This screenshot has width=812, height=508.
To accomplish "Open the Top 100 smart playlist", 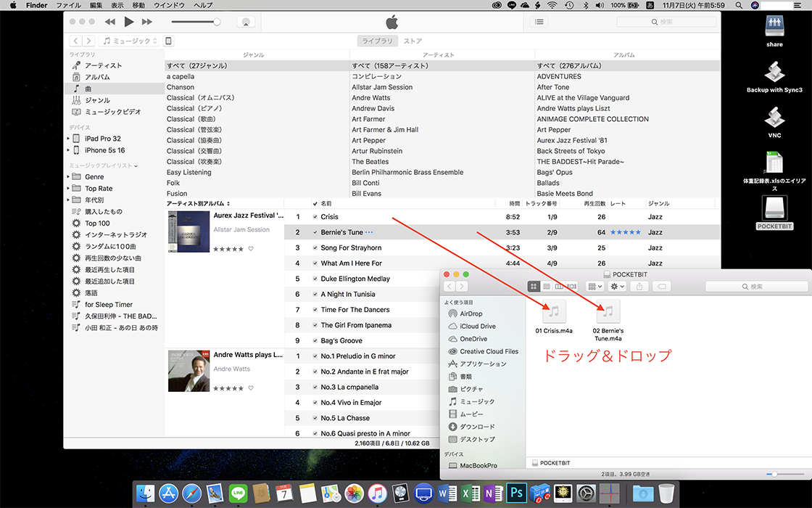I will (97, 223).
